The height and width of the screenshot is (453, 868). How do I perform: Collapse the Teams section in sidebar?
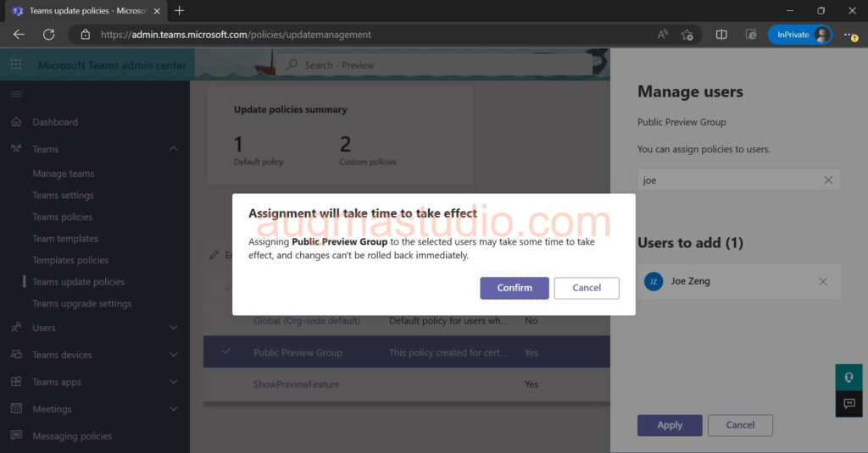[174, 149]
